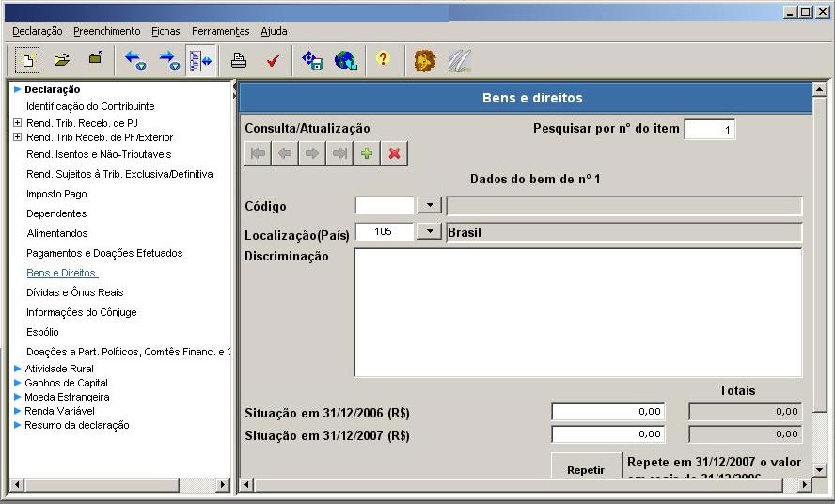Image resolution: width=835 pixels, height=504 pixels.
Task: Open help with the question mark icon
Action: click(x=383, y=60)
